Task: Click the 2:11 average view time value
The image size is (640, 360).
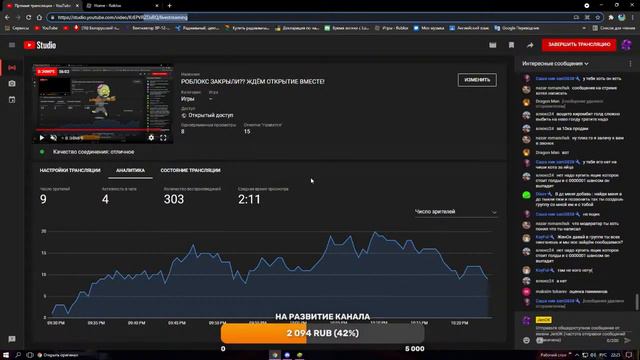Action: click(x=249, y=199)
